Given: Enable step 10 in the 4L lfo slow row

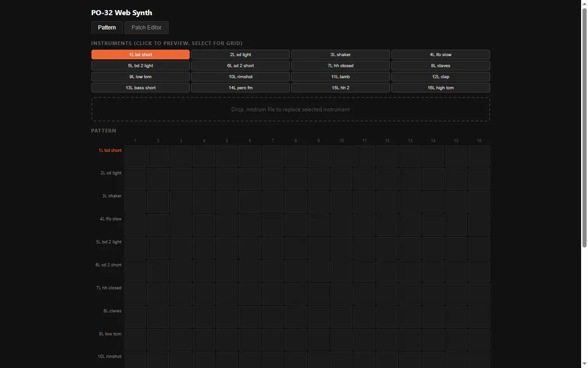Looking at the screenshot, I should point(342,225).
